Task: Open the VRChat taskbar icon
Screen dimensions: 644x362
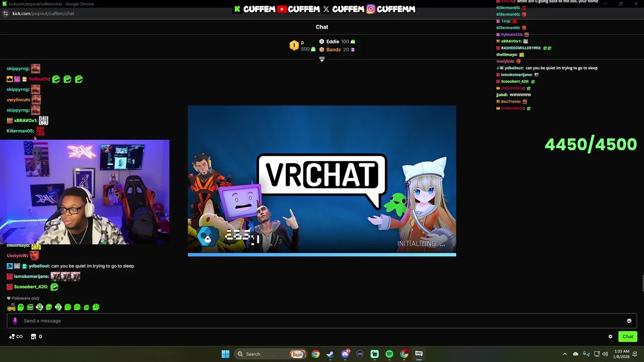Action: tap(419, 354)
